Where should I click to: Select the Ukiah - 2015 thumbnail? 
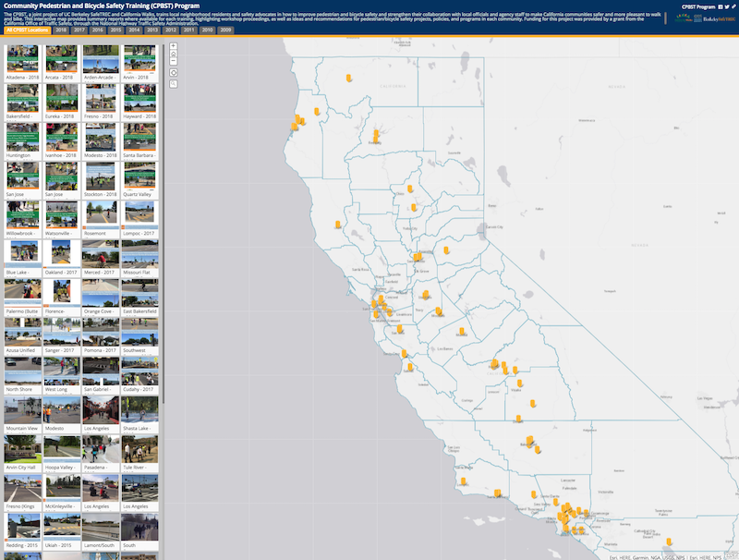(x=62, y=531)
